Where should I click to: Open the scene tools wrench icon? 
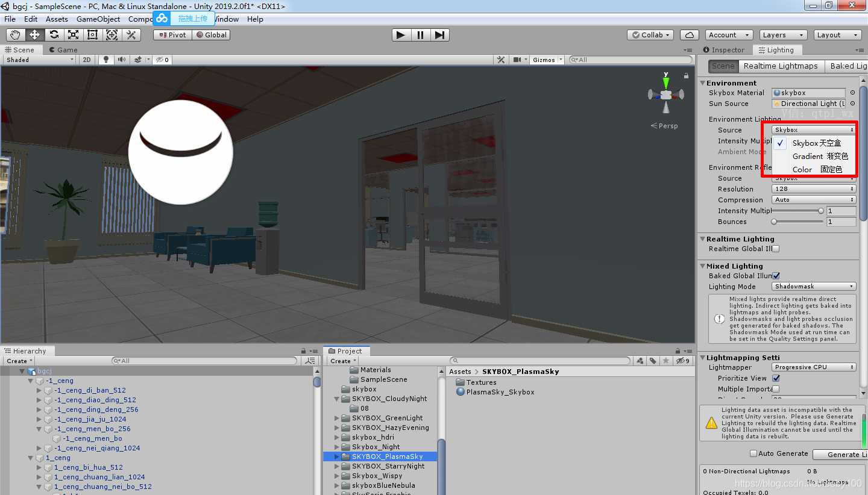[500, 60]
